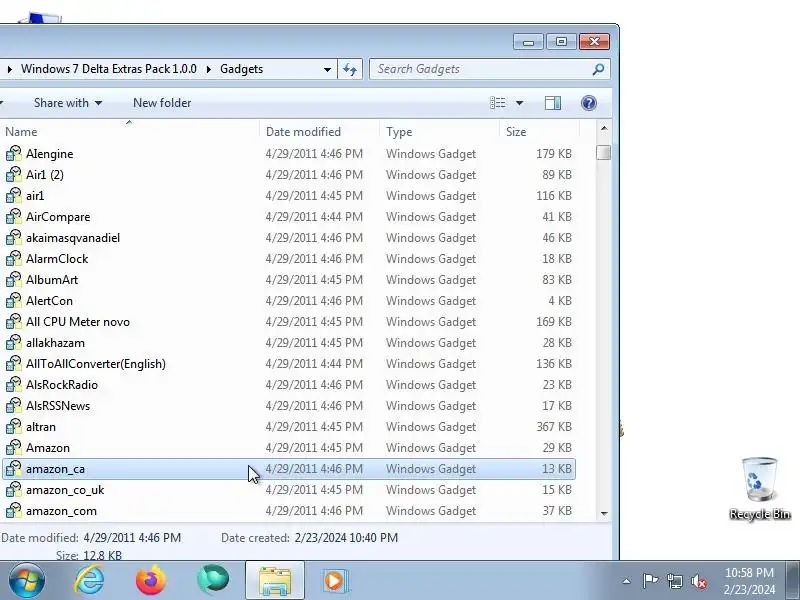
Task: Click the Date created 2/23/2024 value
Action: 346,538
